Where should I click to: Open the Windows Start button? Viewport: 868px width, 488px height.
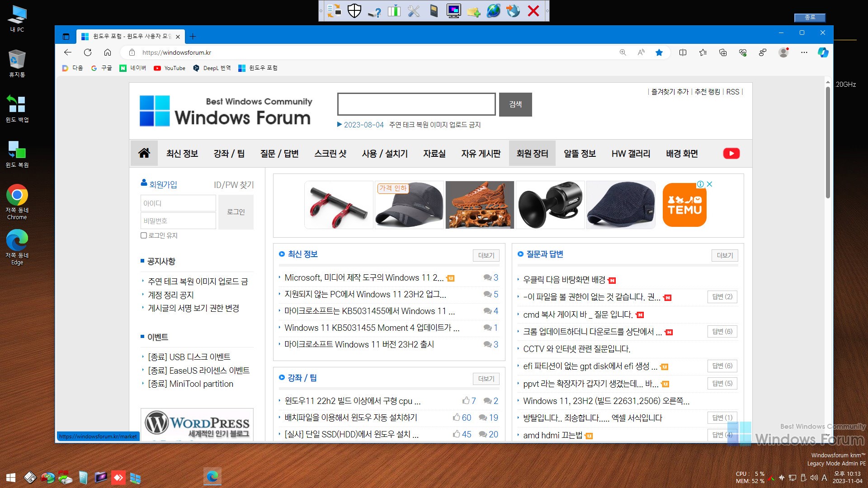coord(11,478)
